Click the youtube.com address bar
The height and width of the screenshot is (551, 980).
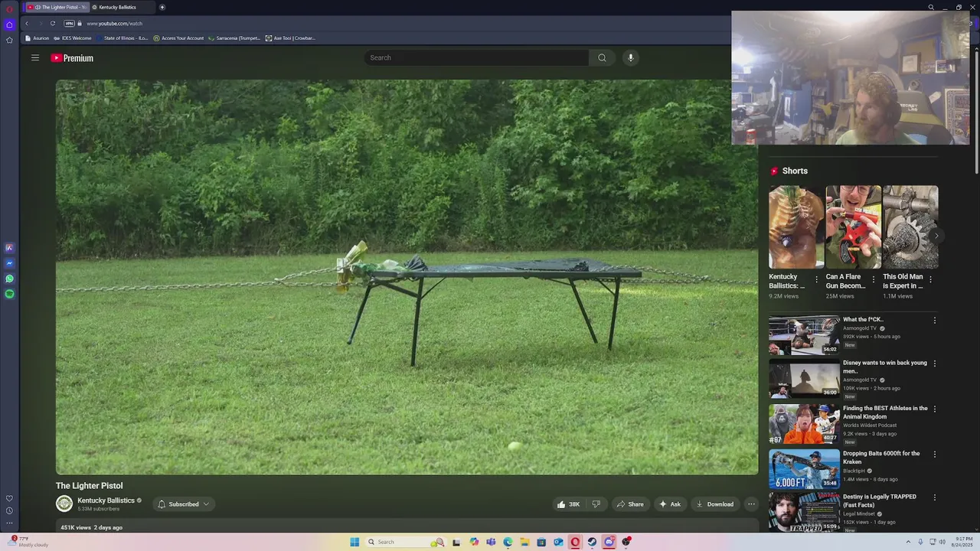click(115, 24)
